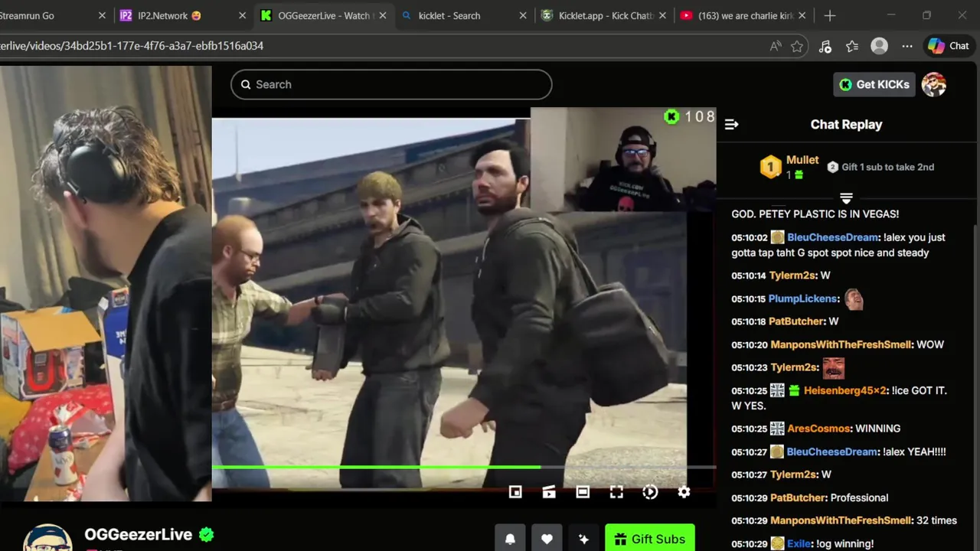
Task: Click the sparkle icon button
Action: 583,539
